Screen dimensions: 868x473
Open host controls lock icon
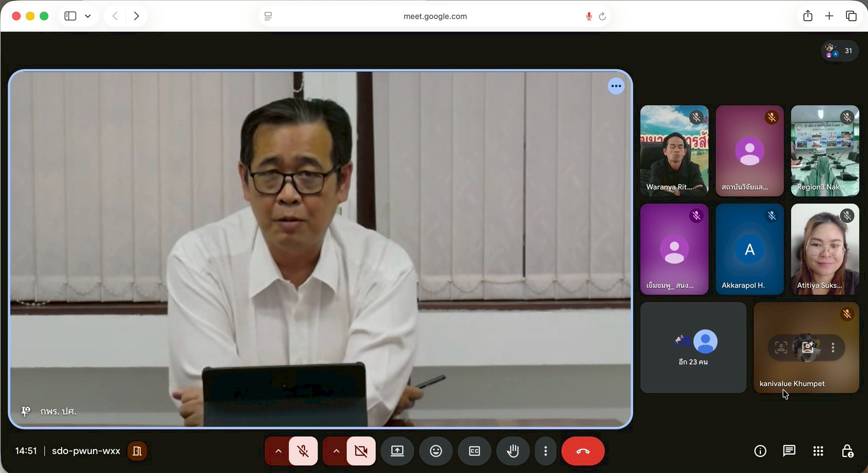pyautogui.click(x=847, y=451)
